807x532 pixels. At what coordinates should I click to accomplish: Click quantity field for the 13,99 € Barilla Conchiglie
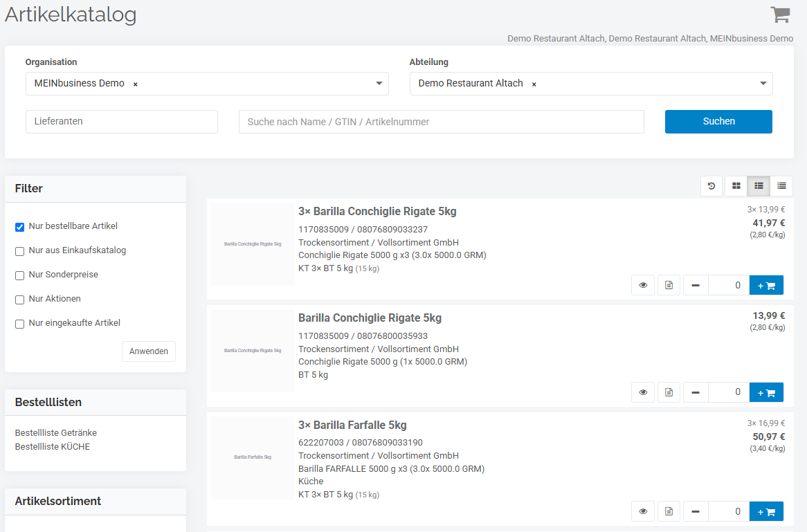[729, 392]
